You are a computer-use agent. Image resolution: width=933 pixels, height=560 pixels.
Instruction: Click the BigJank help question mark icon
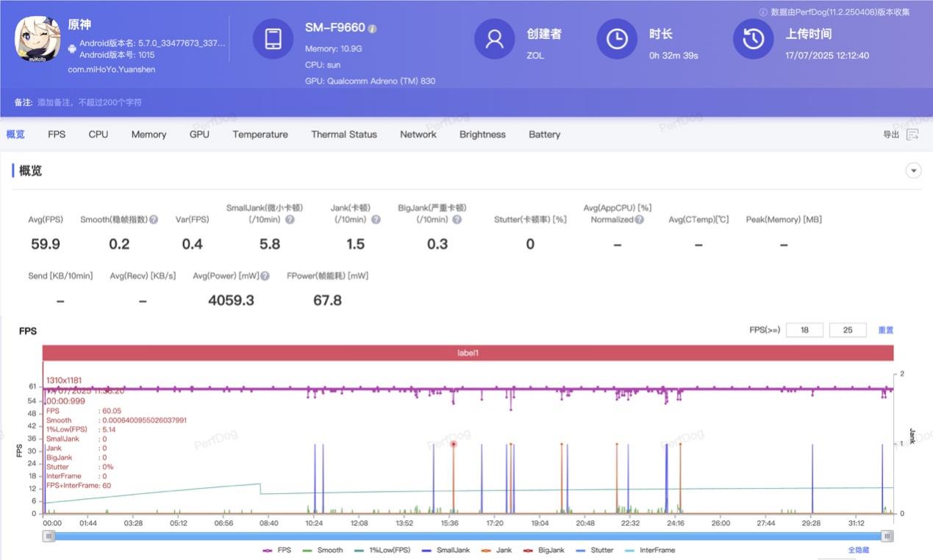tap(457, 220)
